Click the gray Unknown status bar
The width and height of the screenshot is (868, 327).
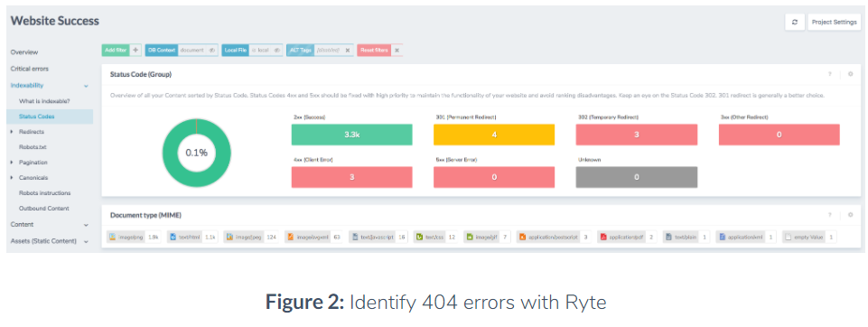[637, 177]
